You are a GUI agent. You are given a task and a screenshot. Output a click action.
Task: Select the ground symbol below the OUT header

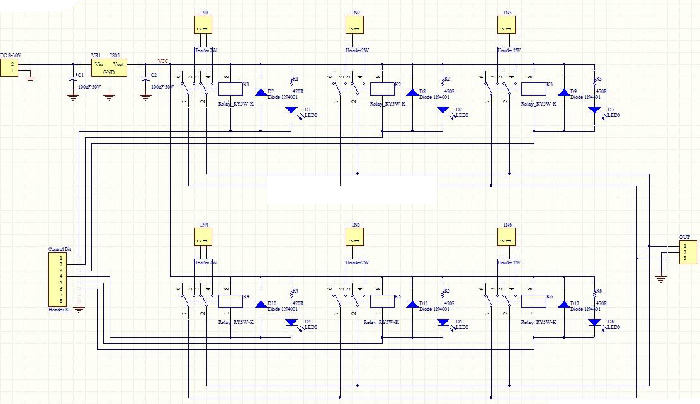pyautogui.click(x=661, y=279)
